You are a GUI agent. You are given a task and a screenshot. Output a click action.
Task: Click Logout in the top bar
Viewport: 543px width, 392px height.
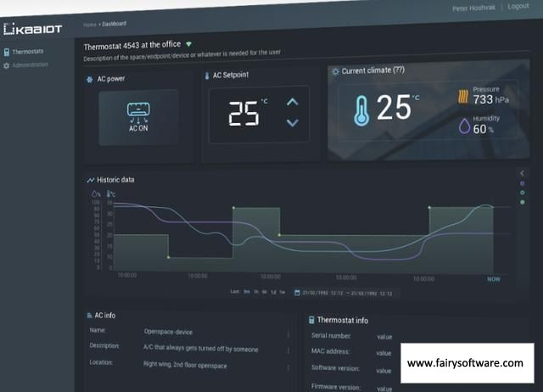[518, 7]
